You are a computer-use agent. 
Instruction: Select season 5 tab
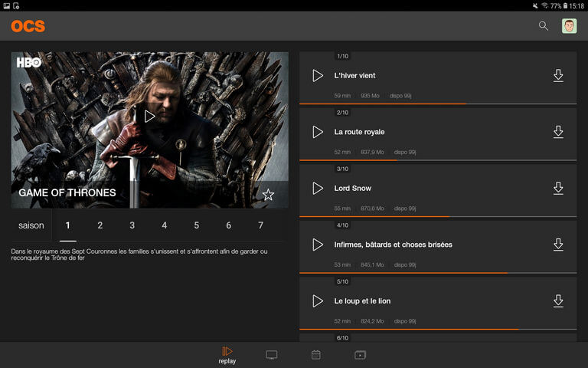coord(197,225)
